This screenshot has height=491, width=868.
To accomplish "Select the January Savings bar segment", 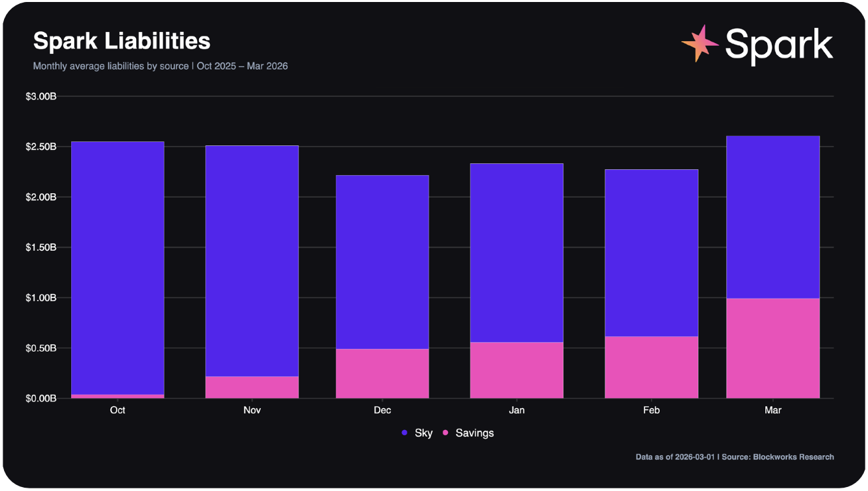I will pyautogui.click(x=516, y=370).
